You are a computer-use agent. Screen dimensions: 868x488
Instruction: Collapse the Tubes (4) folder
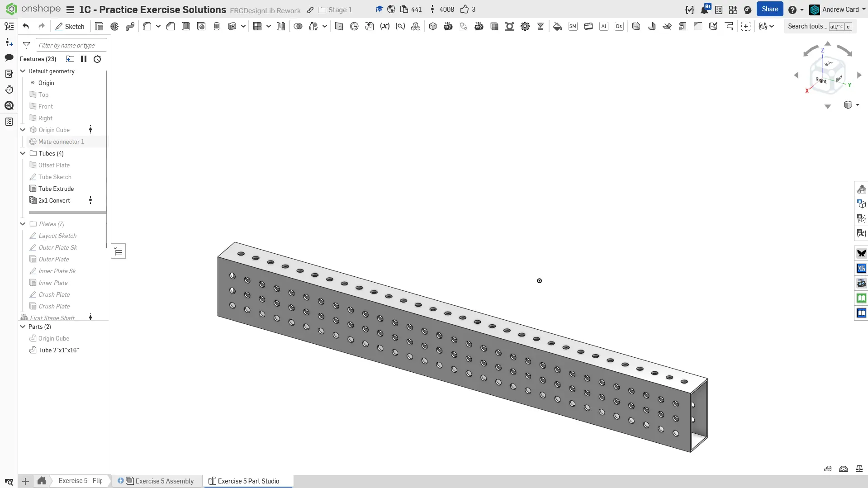click(x=23, y=153)
